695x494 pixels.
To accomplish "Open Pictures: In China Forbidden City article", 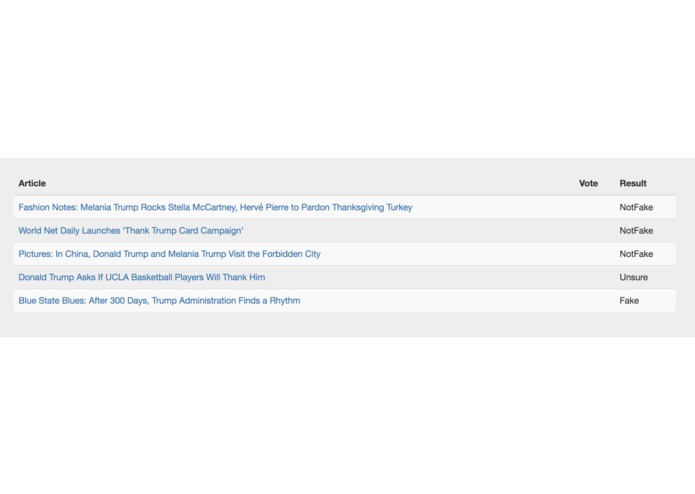I will coord(169,254).
